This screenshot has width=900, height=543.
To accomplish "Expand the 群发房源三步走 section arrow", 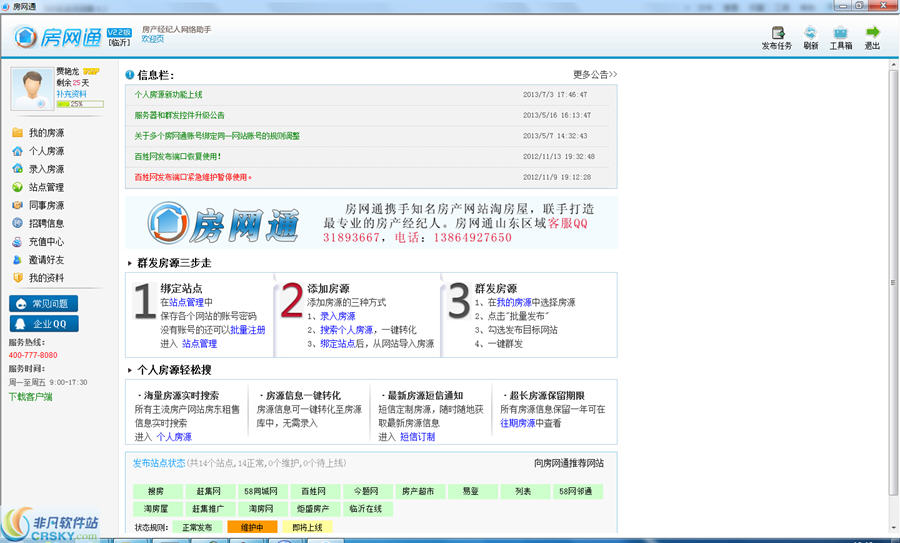I will [x=130, y=263].
